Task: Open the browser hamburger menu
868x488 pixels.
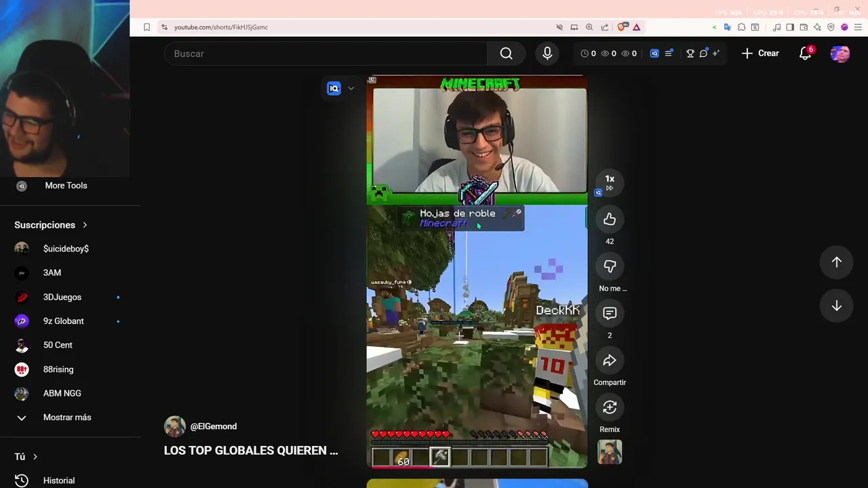Action: click(x=858, y=27)
